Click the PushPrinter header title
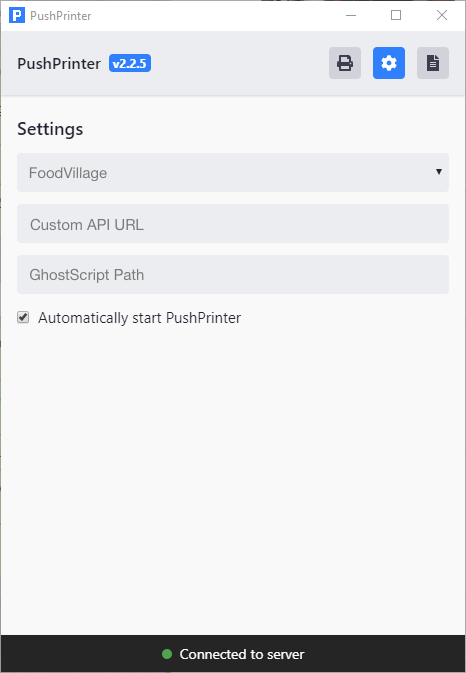The image size is (466, 673). 59,64
